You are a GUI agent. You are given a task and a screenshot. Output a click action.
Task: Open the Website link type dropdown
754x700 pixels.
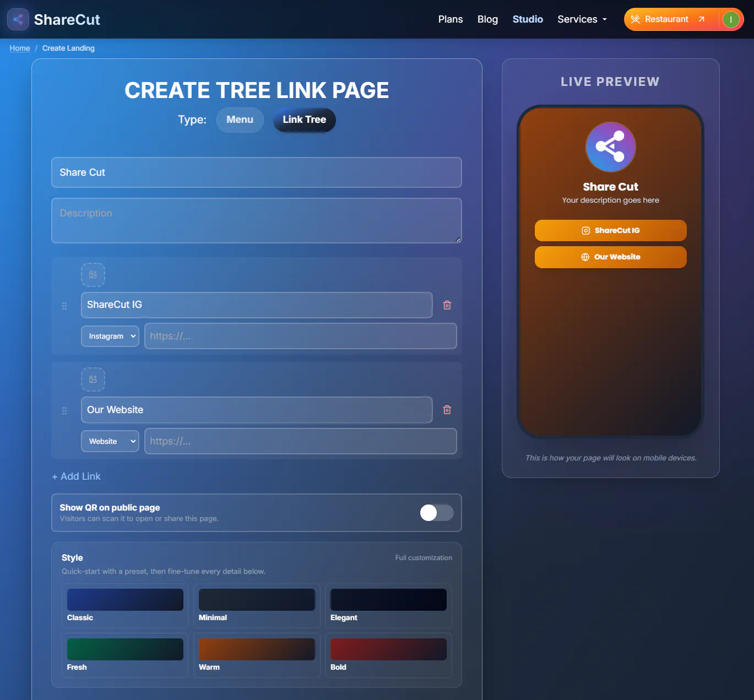pos(110,441)
